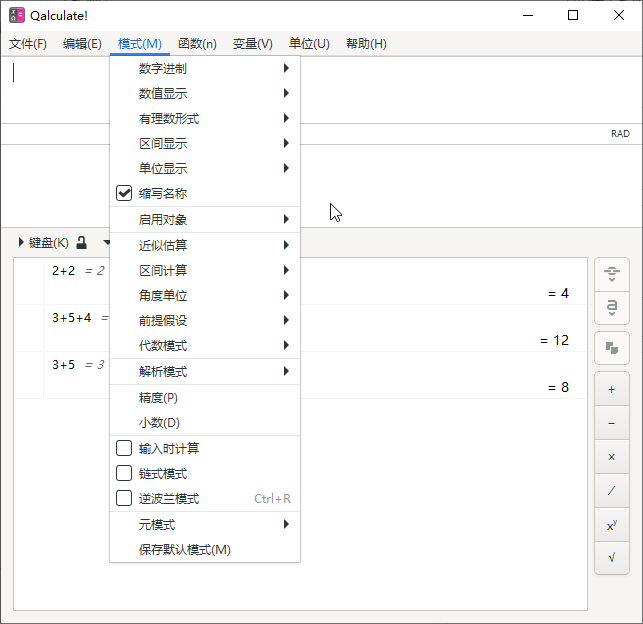Open the 前提假设 submenu
Image resolution: width=643 pixels, height=624 pixels.
[x=205, y=320]
